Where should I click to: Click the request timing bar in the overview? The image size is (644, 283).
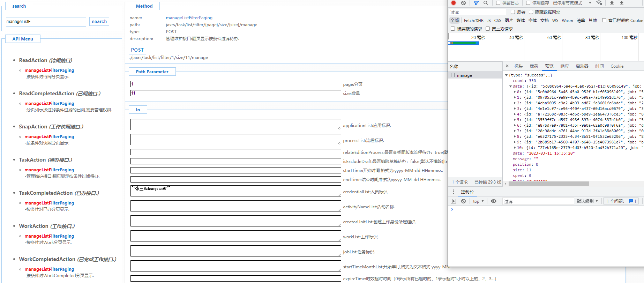point(464,43)
